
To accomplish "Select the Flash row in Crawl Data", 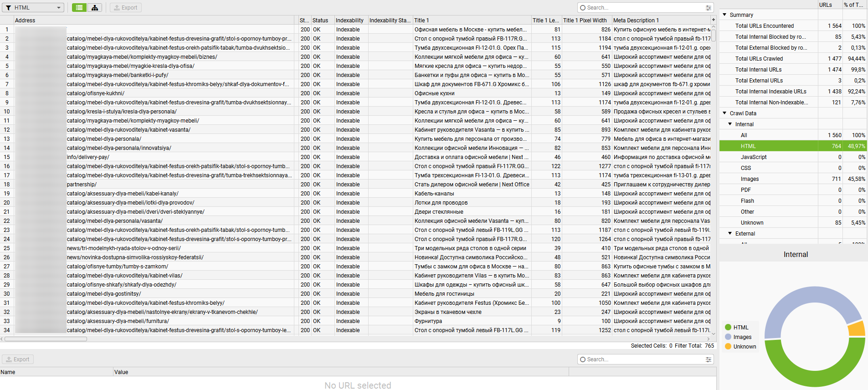I will (793, 201).
